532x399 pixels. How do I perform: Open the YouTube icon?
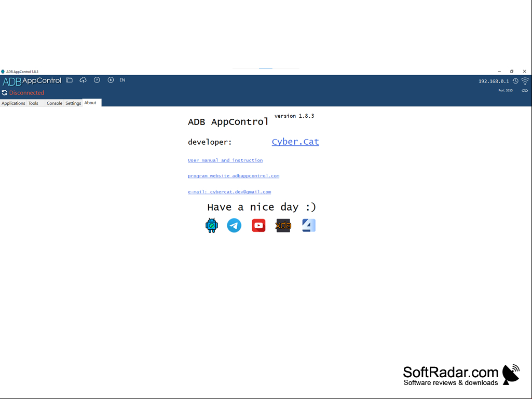tap(258, 225)
